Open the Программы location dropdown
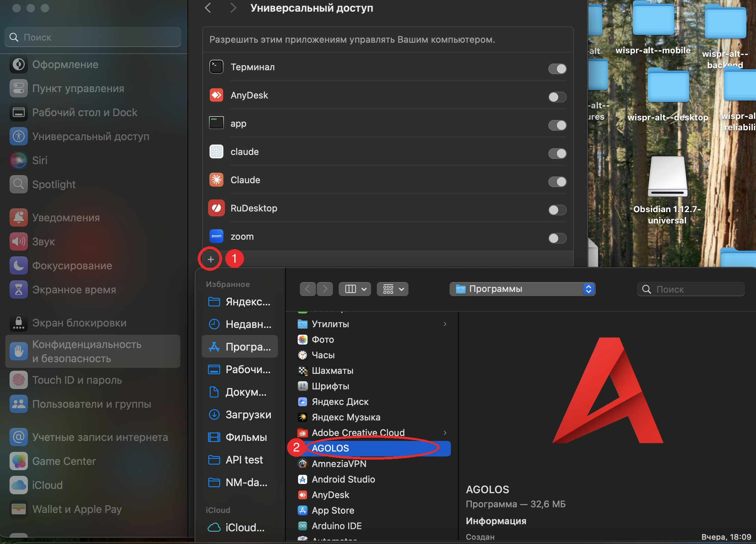This screenshot has width=756, height=544. click(x=522, y=289)
